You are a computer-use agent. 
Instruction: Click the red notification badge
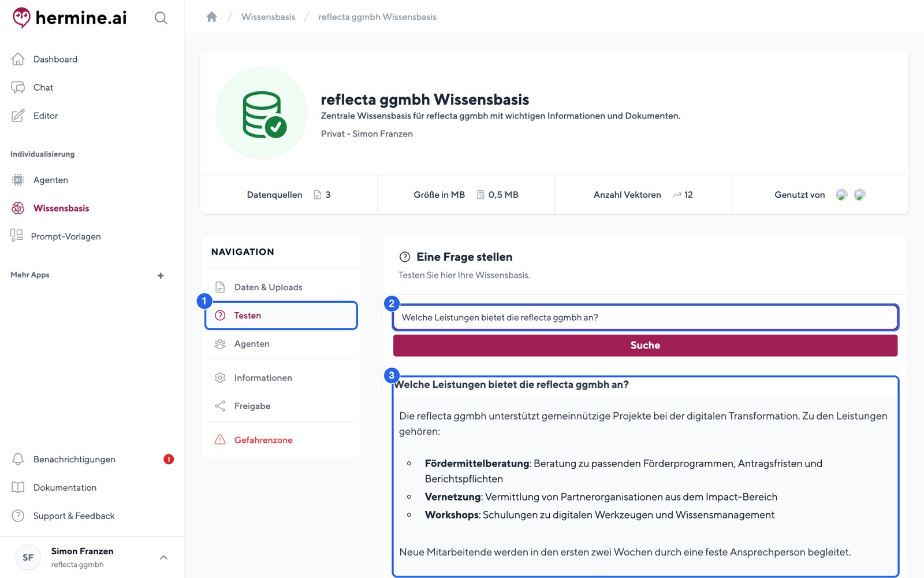point(169,459)
